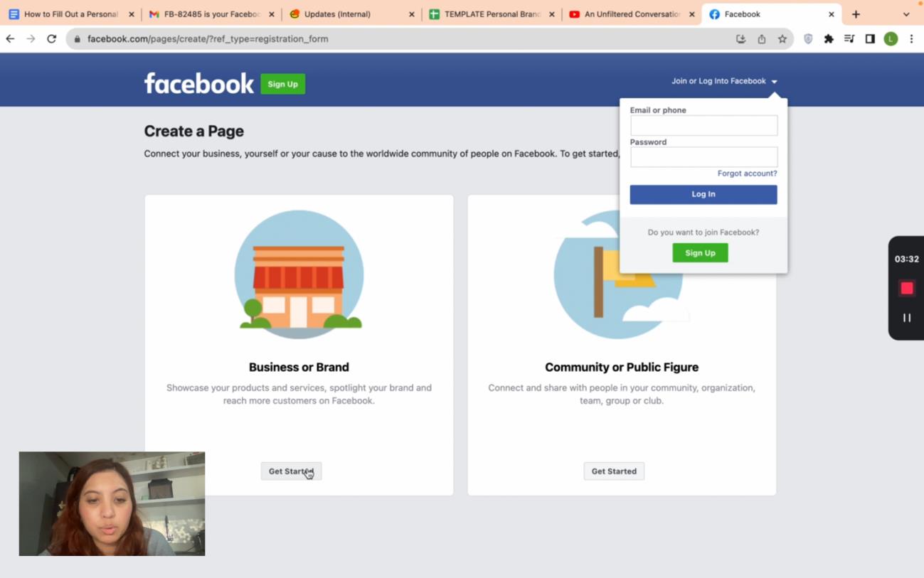This screenshot has width=924, height=578.
Task: Click the Facebook logo
Action: [x=198, y=83]
